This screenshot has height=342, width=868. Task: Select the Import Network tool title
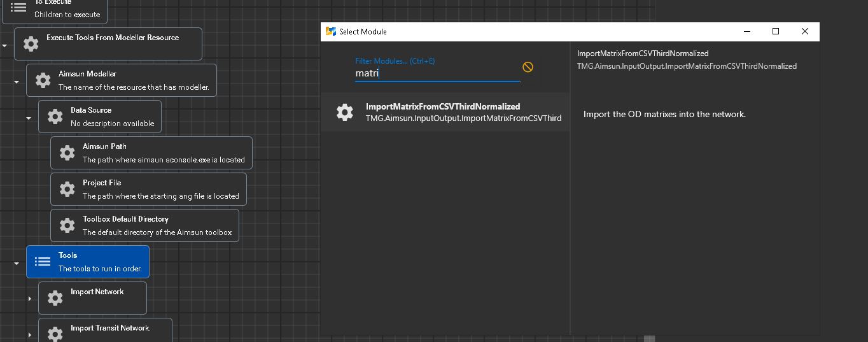click(97, 292)
